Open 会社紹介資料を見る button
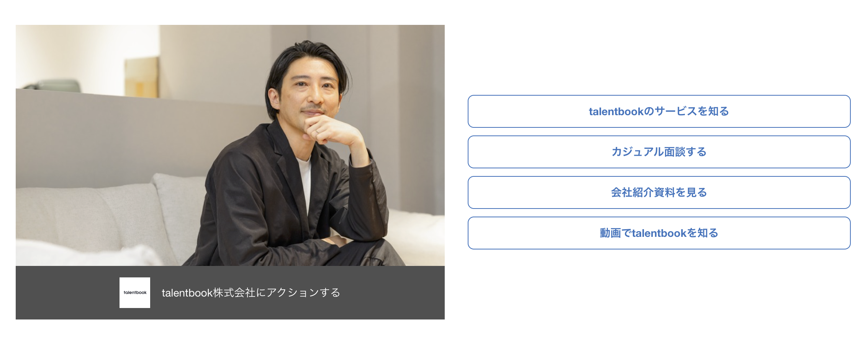The height and width of the screenshot is (339, 868). click(x=659, y=192)
